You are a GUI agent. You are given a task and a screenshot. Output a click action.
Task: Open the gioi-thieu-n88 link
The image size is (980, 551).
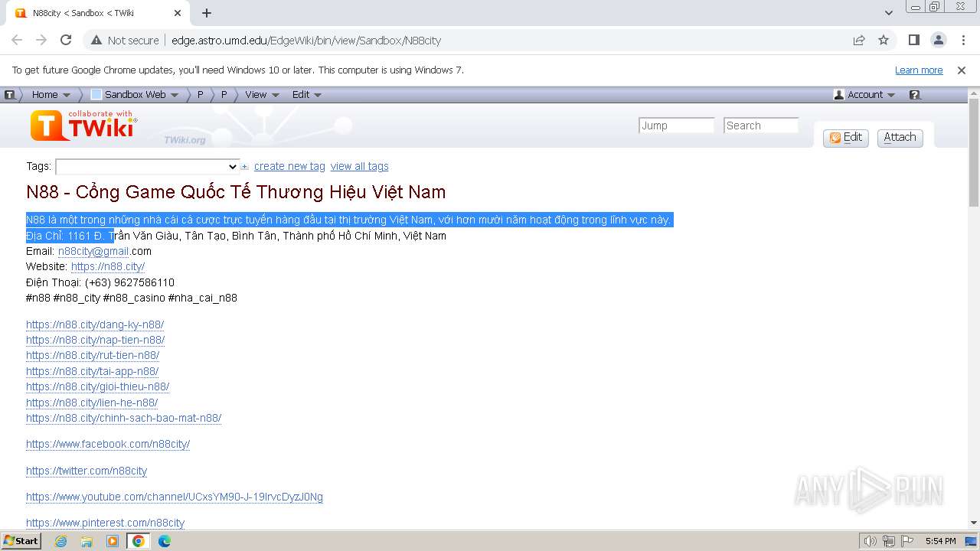tap(97, 386)
